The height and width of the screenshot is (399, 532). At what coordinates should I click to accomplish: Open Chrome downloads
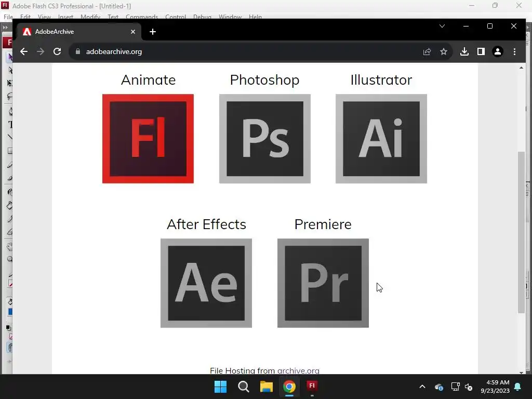click(464, 51)
